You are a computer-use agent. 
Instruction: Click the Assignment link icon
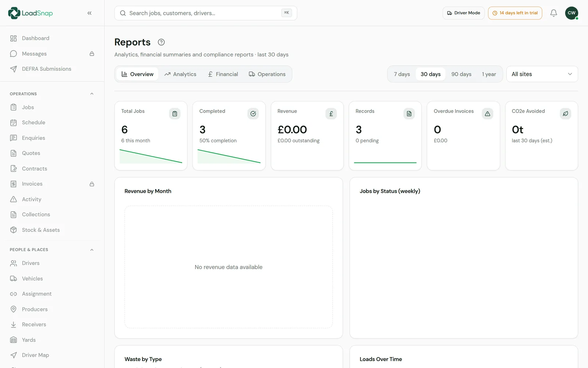(x=14, y=294)
